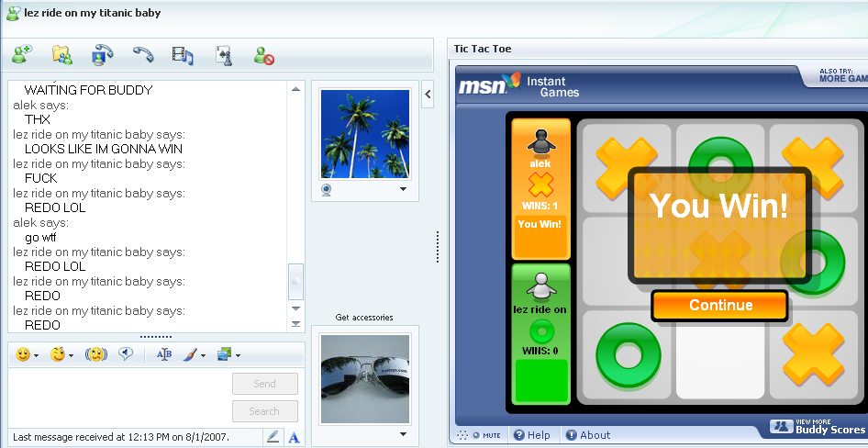Click the 'THX' chat message
868x448 pixels.
(x=38, y=119)
